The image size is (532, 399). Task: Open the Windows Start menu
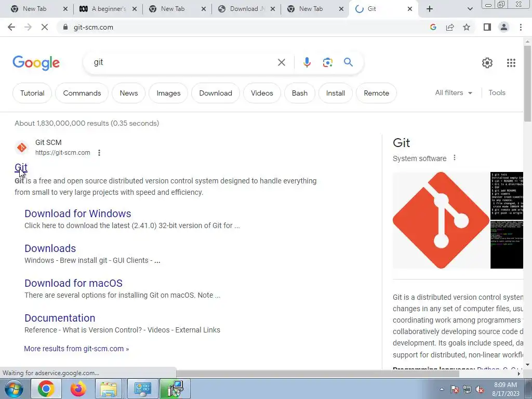coord(14,389)
